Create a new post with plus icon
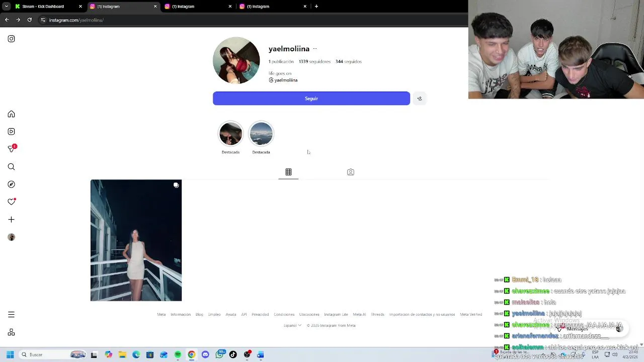Viewport: 644px width, 362px height. coord(11,220)
